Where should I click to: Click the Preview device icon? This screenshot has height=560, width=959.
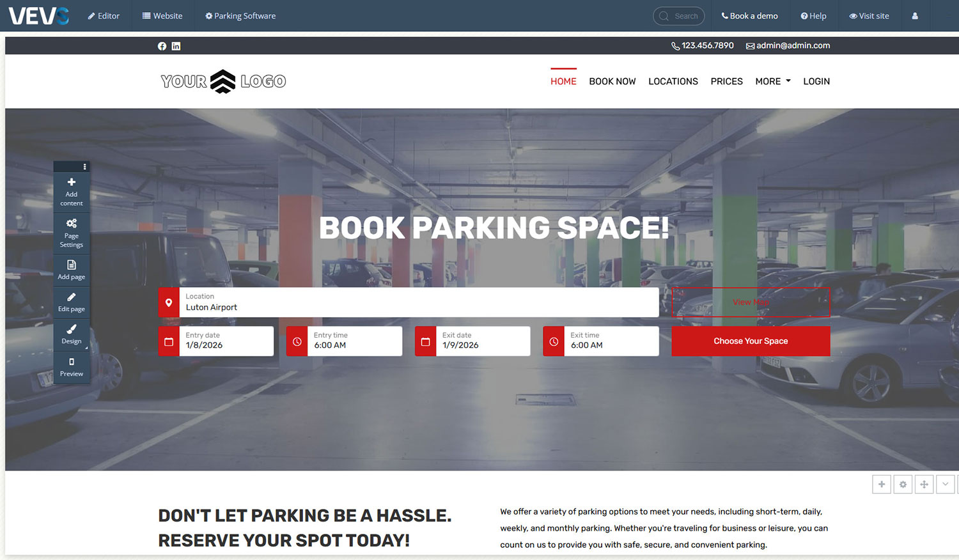coord(72,362)
